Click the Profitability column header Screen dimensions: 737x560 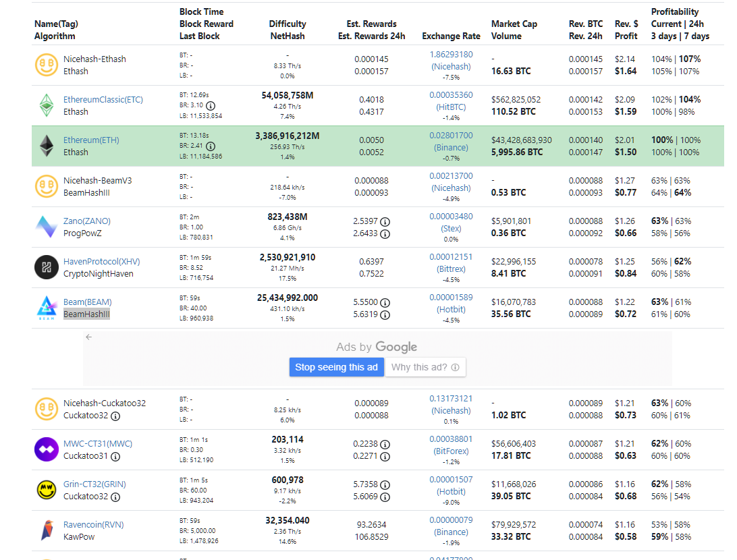tap(674, 11)
